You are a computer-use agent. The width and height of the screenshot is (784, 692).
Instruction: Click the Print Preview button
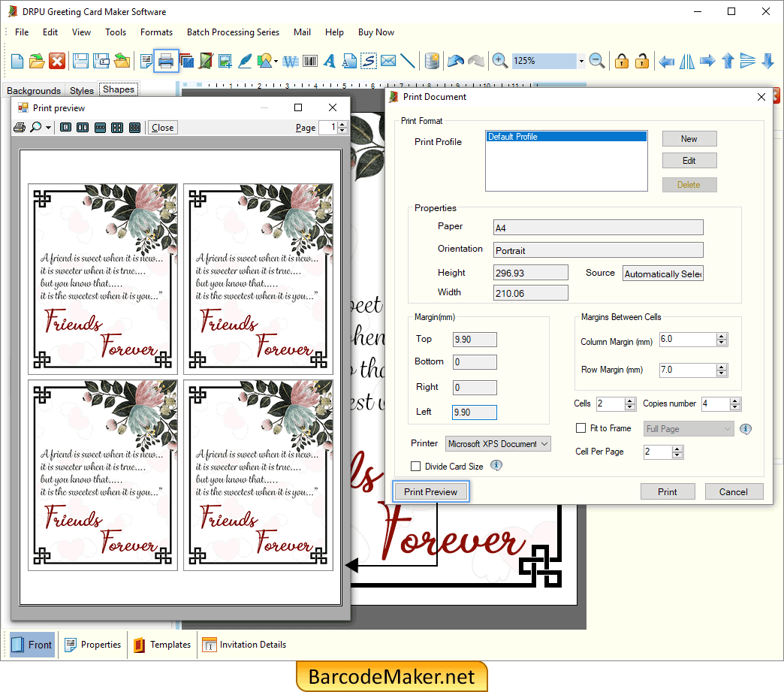pyautogui.click(x=430, y=492)
